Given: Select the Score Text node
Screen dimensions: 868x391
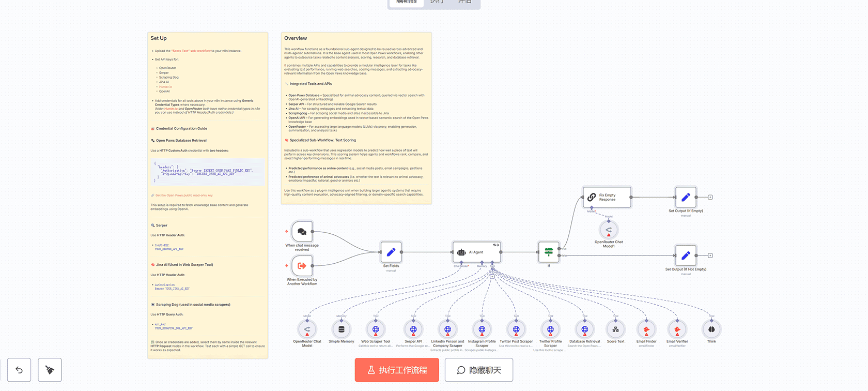Looking at the screenshot, I should pos(615,329).
